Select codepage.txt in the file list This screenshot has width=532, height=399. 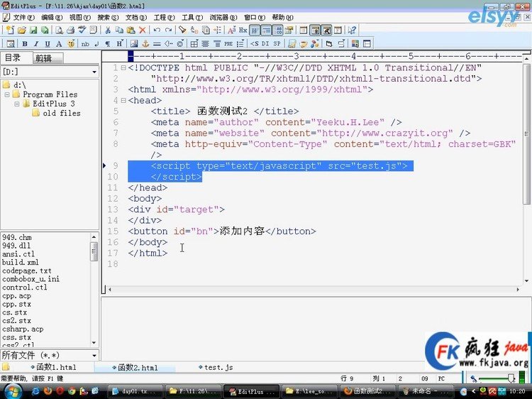27,270
